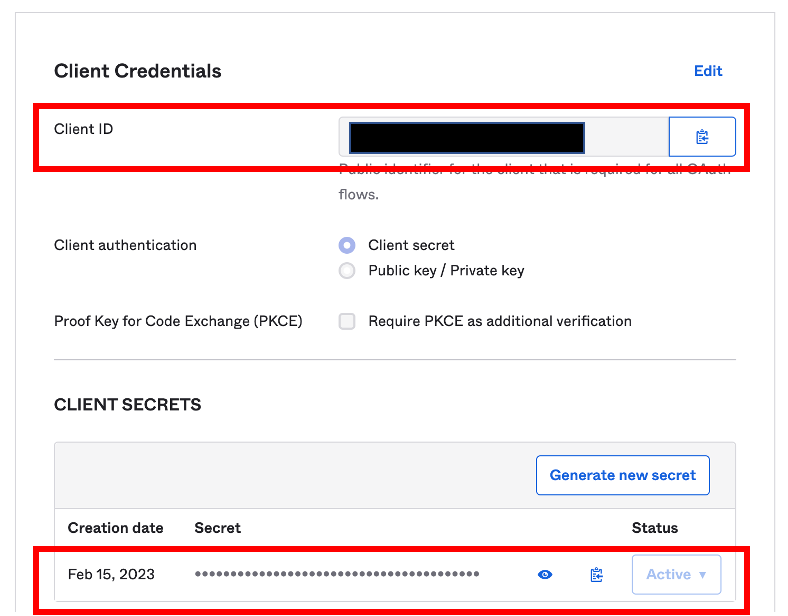This screenshot has width=788, height=616.
Task: Copy the client secret to clipboard
Action: click(x=597, y=574)
